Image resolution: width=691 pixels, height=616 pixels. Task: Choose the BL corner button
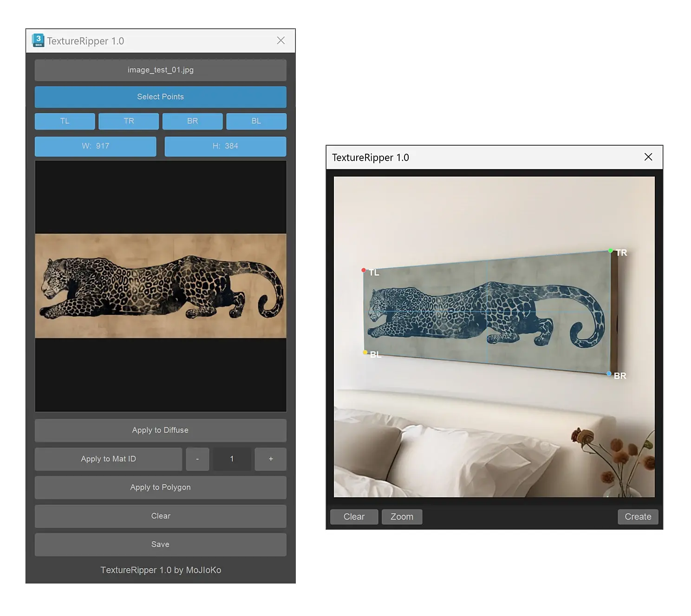[x=256, y=121]
